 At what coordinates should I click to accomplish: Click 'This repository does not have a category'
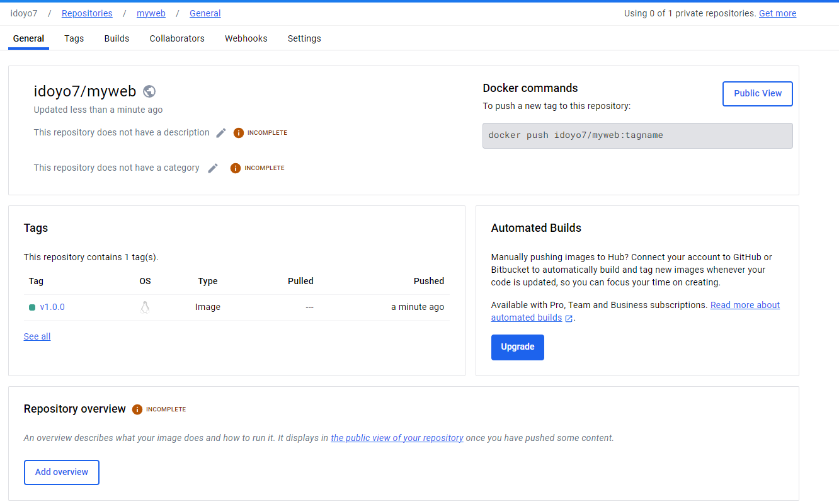point(117,168)
